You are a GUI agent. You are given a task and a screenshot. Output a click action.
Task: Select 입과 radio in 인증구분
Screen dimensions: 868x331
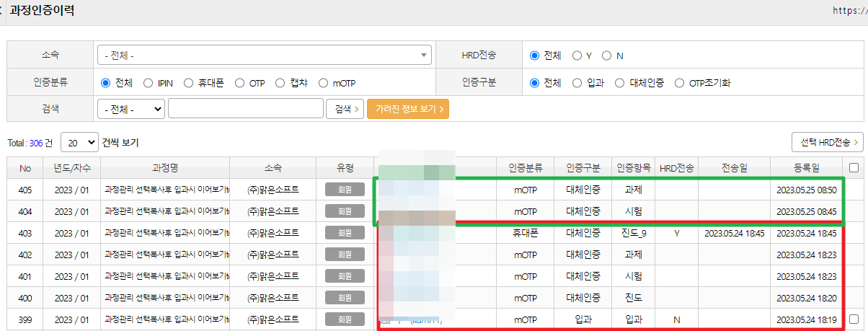click(x=577, y=83)
